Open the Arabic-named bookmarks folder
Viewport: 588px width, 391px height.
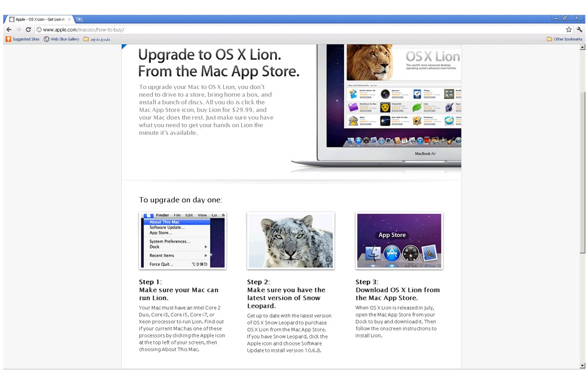pos(97,39)
